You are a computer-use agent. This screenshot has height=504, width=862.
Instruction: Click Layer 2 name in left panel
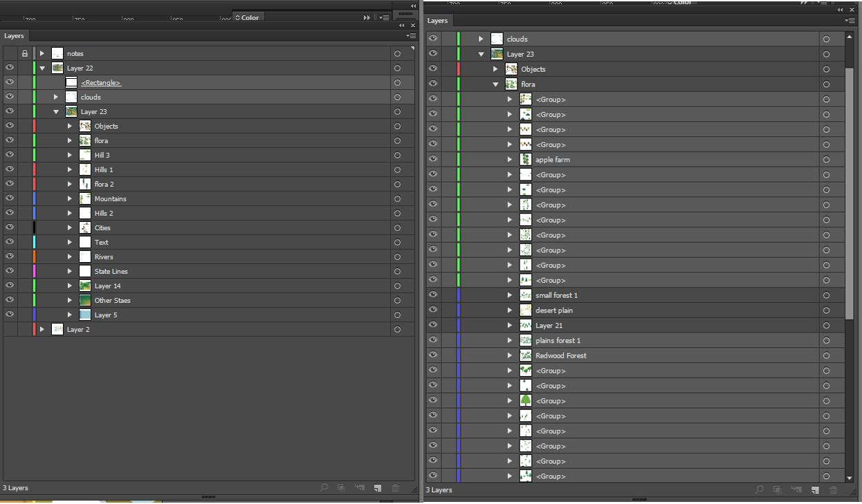click(x=78, y=329)
